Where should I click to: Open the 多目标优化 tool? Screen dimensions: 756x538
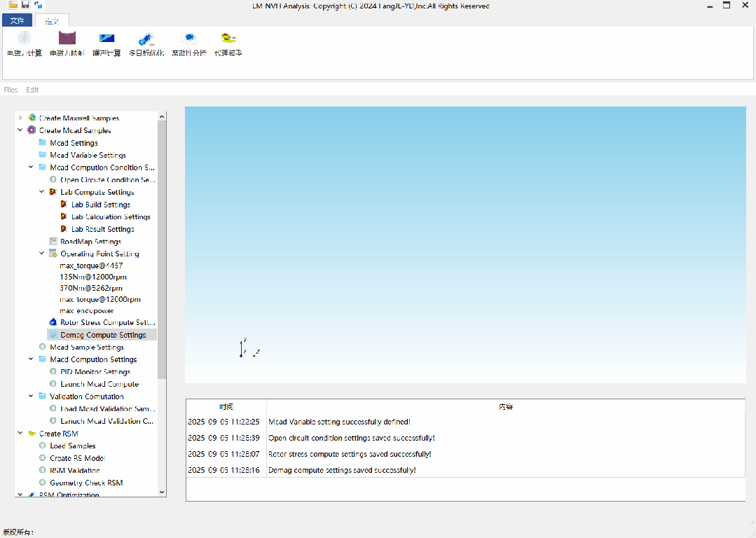pyautogui.click(x=146, y=39)
